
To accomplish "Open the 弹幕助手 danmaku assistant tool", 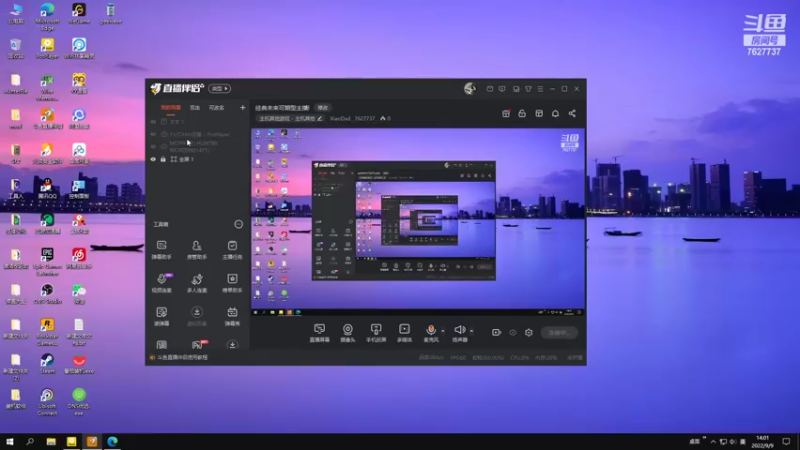I will point(162,249).
